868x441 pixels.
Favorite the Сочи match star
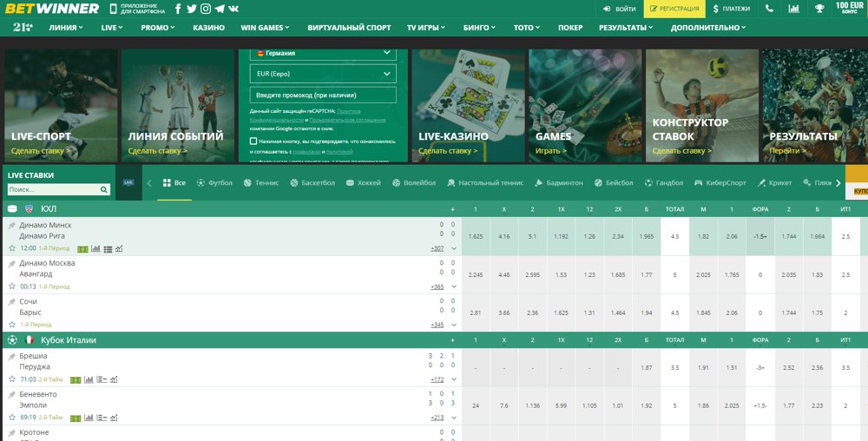12,325
